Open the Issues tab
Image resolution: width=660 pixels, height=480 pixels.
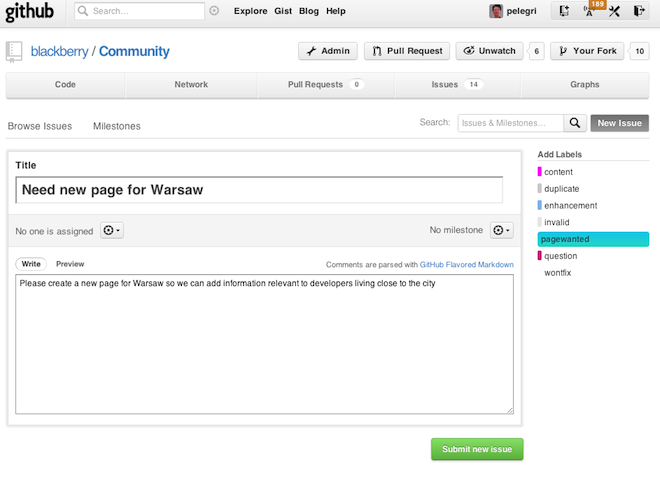tap(458, 85)
